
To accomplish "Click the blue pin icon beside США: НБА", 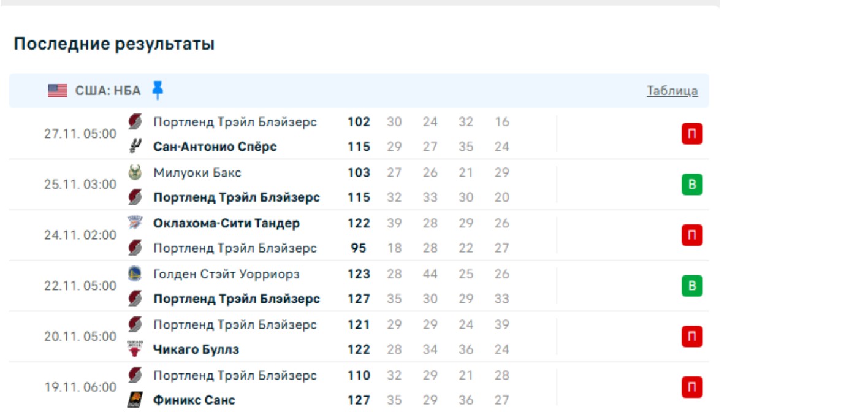I will (x=158, y=90).
